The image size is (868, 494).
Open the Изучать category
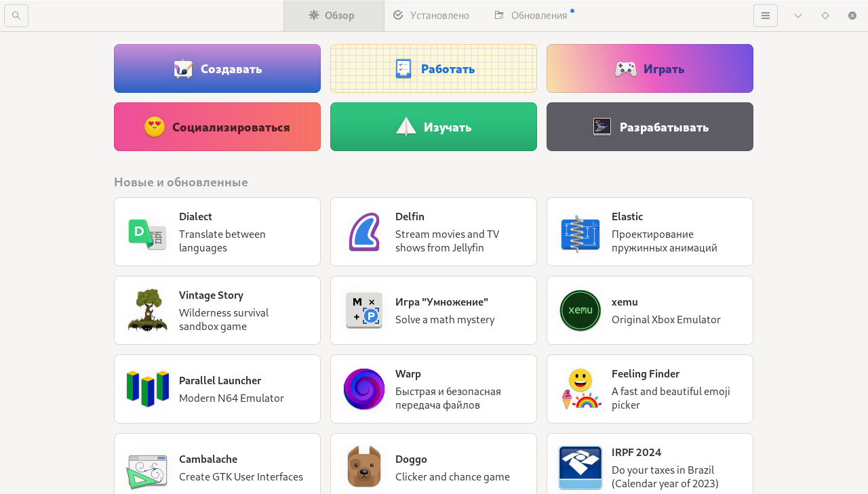coord(433,126)
